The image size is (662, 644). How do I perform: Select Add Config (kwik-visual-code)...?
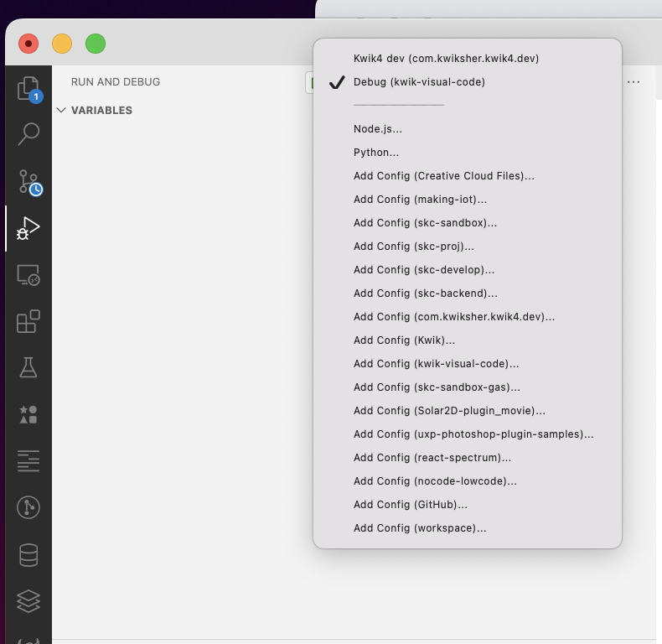468,363
